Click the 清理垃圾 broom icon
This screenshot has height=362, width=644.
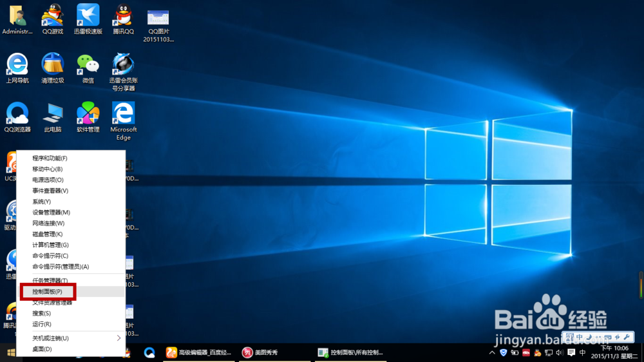(53, 68)
